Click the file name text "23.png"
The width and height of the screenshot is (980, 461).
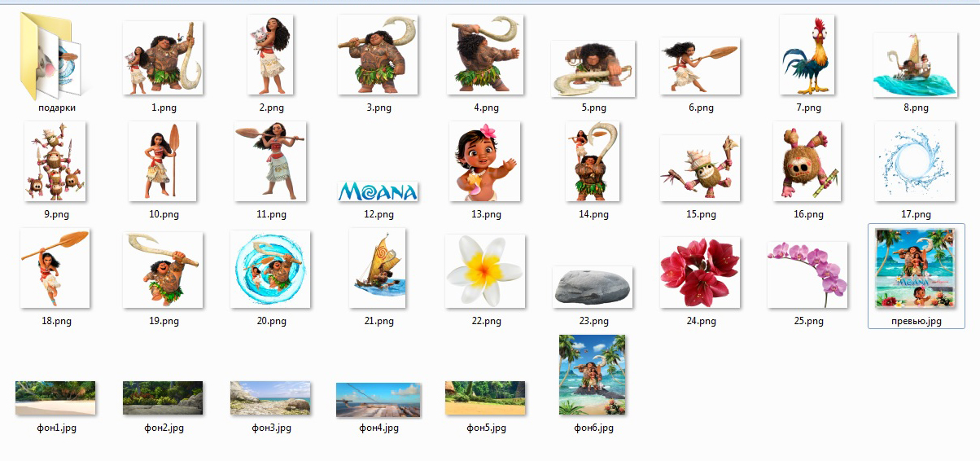point(593,321)
